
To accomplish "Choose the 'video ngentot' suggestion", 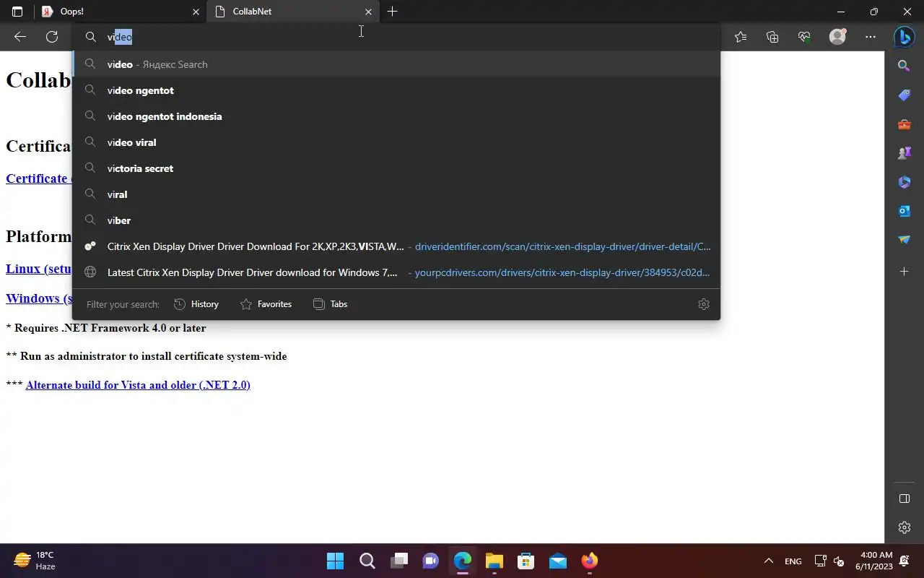I will (x=396, y=90).
